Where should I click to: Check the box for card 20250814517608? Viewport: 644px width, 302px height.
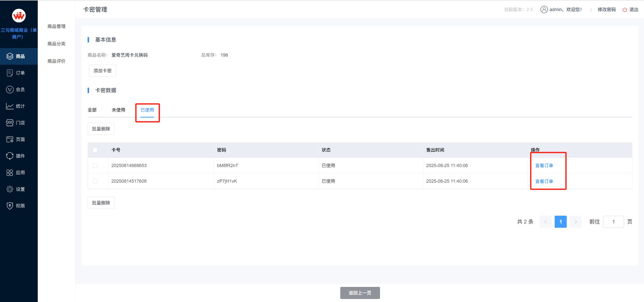click(x=95, y=181)
